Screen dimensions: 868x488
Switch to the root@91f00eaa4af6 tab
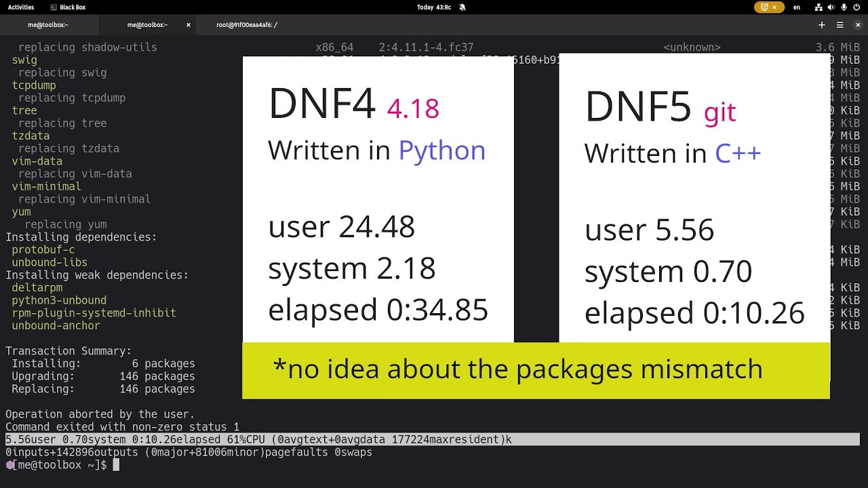tap(247, 25)
